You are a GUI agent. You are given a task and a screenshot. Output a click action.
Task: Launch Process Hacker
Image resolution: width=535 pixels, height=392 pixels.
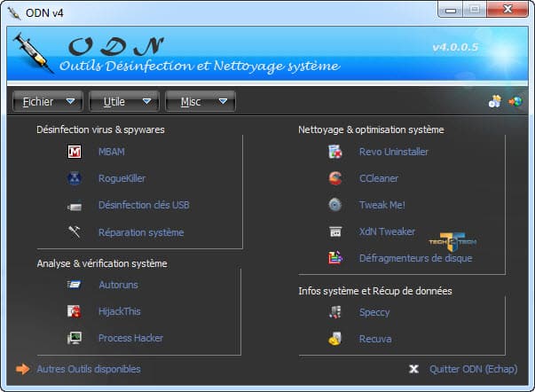(130, 338)
